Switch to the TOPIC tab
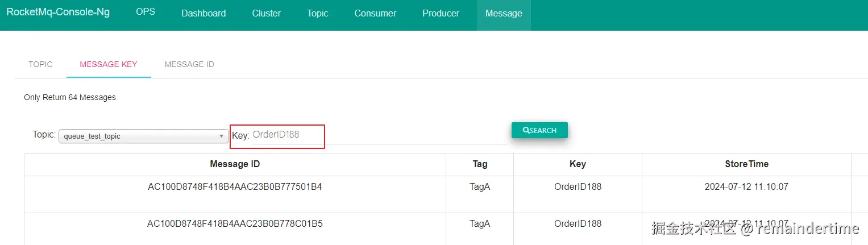Viewport: 868px width, 245px height. point(40,64)
